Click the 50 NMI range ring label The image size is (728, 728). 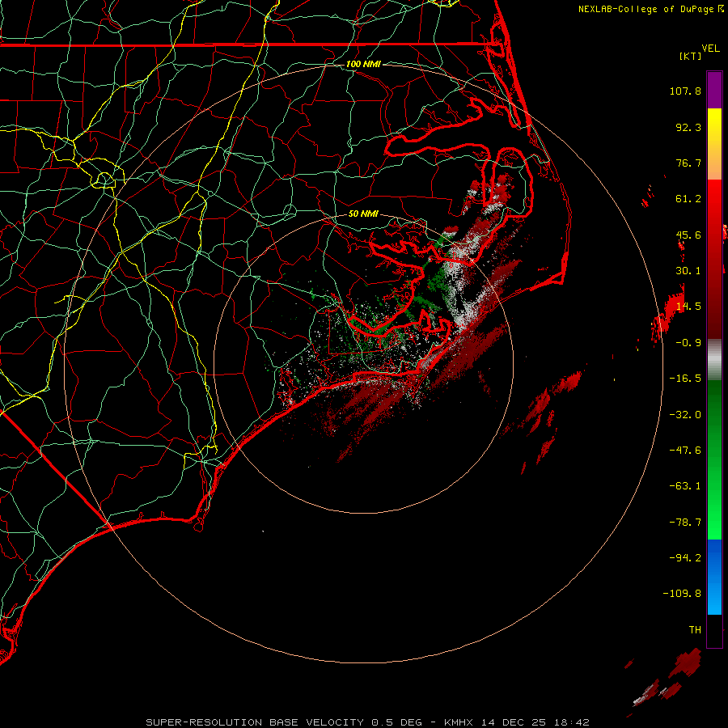[363, 214]
